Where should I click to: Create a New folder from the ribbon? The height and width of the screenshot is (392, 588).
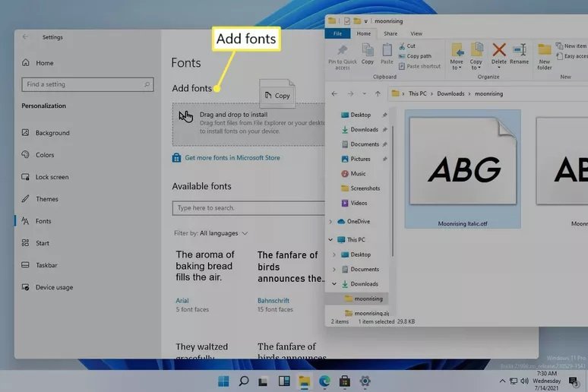(x=545, y=55)
